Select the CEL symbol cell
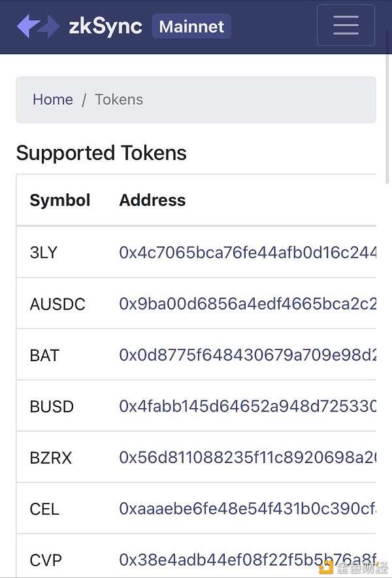Viewport: 392px width, 578px height. coord(44,509)
